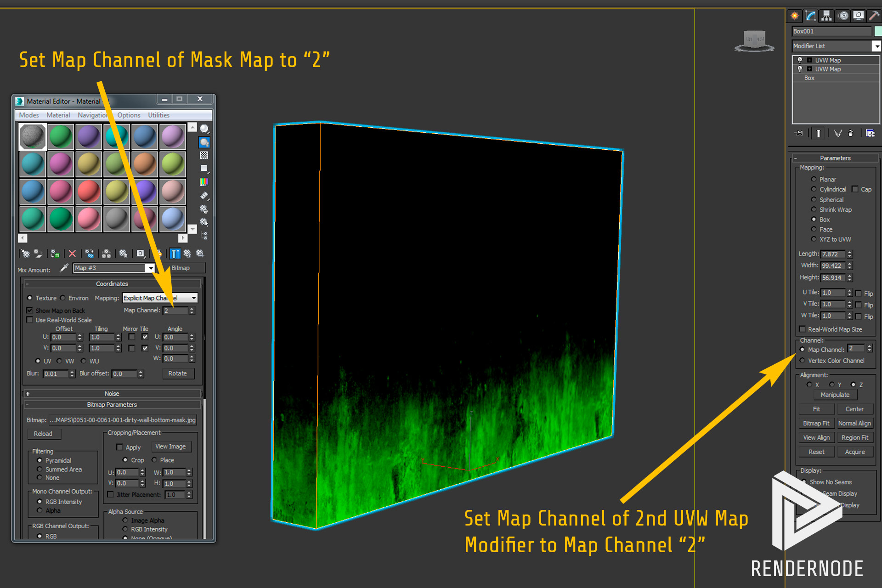This screenshot has width=882, height=588.
Task: Select the first gray material sample sphere
Action: point(33,137)
